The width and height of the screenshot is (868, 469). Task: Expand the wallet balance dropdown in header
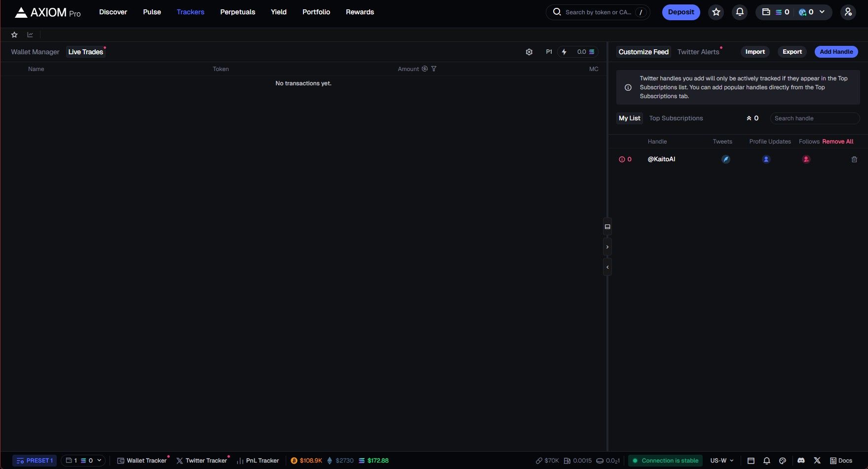[822, 12]
